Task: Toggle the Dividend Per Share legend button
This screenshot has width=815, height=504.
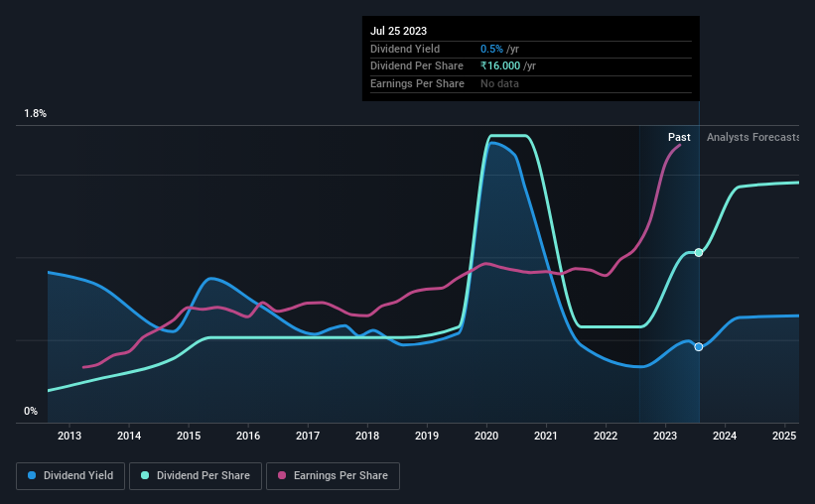Action: pyautogui.click(x=196, y=476)
